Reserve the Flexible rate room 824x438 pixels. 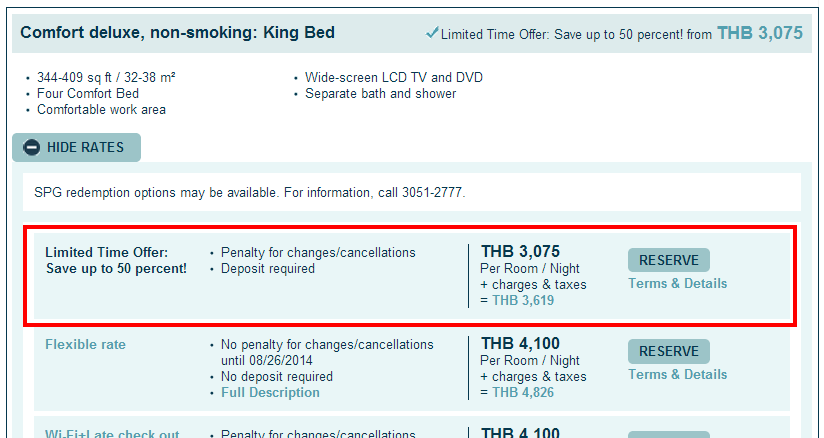pos(668,351)
